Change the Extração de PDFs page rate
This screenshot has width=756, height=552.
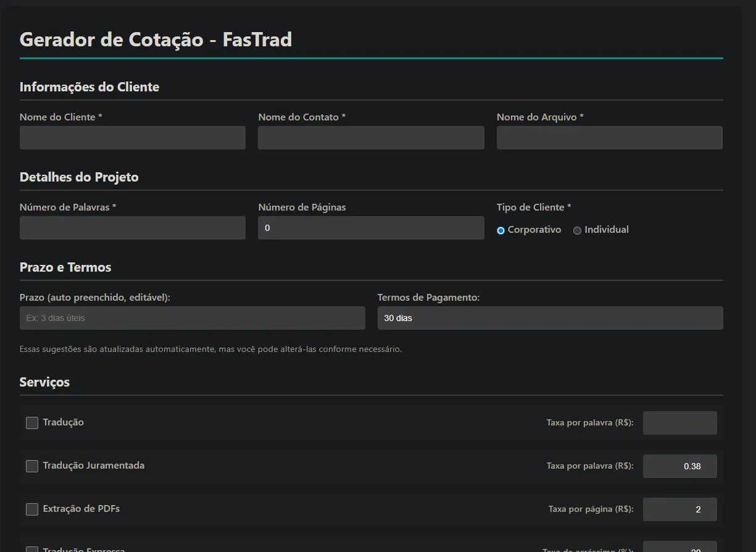click(x=680, y=509)
